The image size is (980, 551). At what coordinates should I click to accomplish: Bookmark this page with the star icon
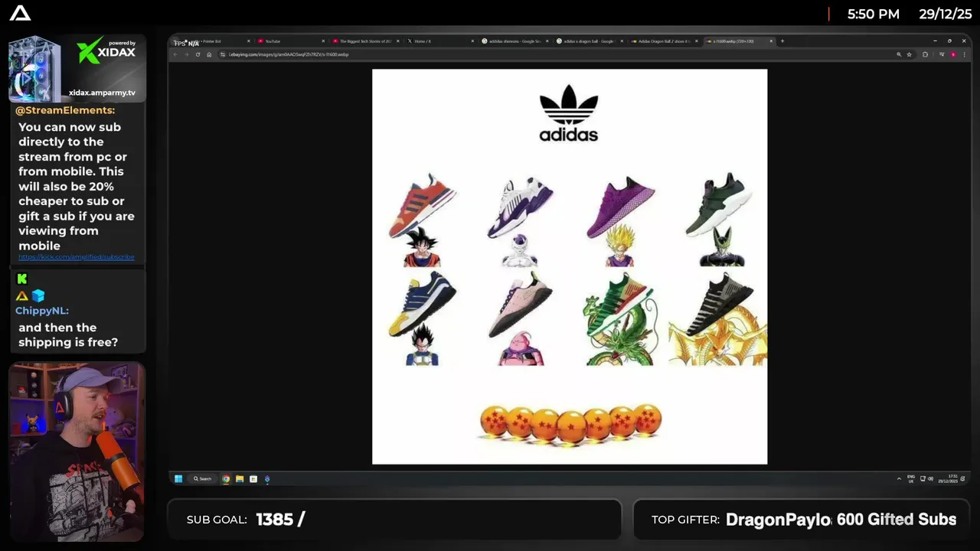910,54
